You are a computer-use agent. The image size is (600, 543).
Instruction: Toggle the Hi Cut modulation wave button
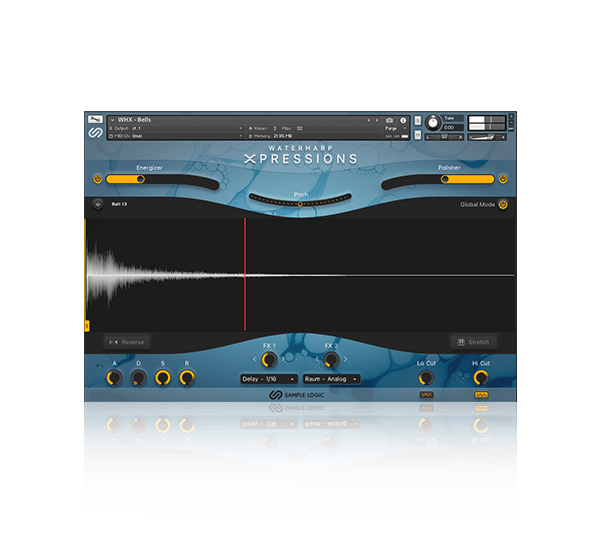click(481, 395)
